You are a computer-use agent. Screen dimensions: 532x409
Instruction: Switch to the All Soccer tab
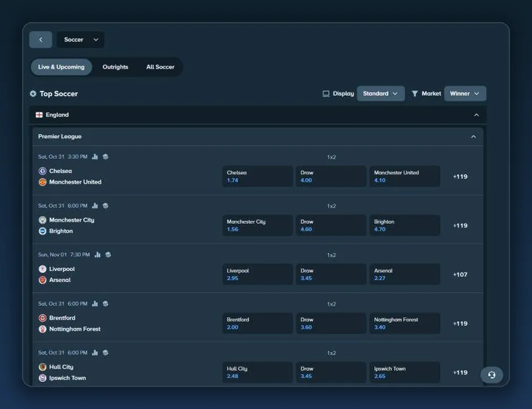(160, 67)
